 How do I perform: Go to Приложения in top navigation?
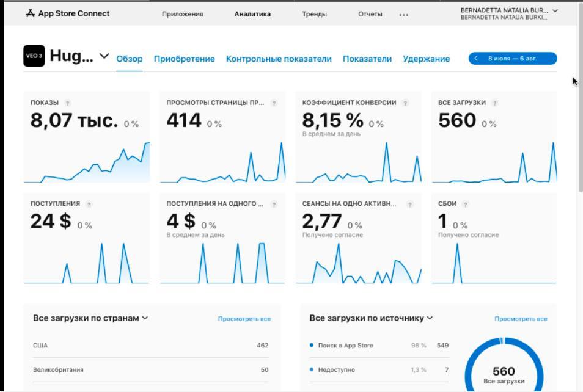coord(182,14)
